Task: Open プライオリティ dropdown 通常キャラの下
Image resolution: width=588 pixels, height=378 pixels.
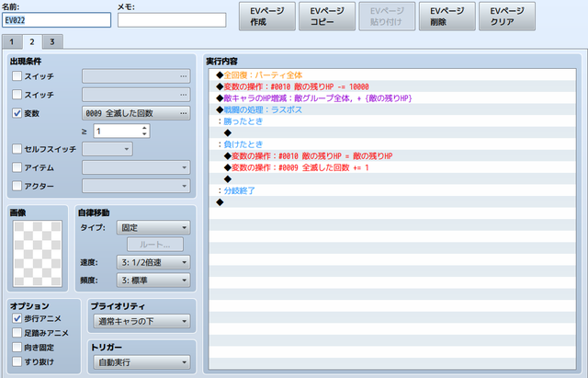Action: pos(141,321)
